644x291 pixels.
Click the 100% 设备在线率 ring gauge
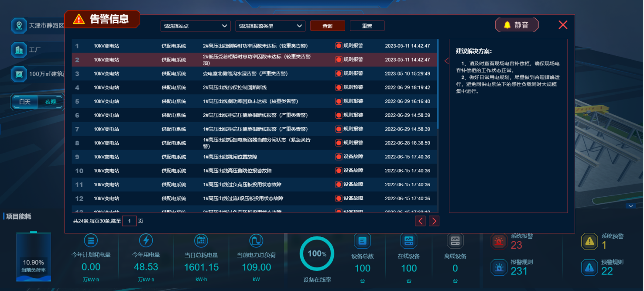point(317,253)
